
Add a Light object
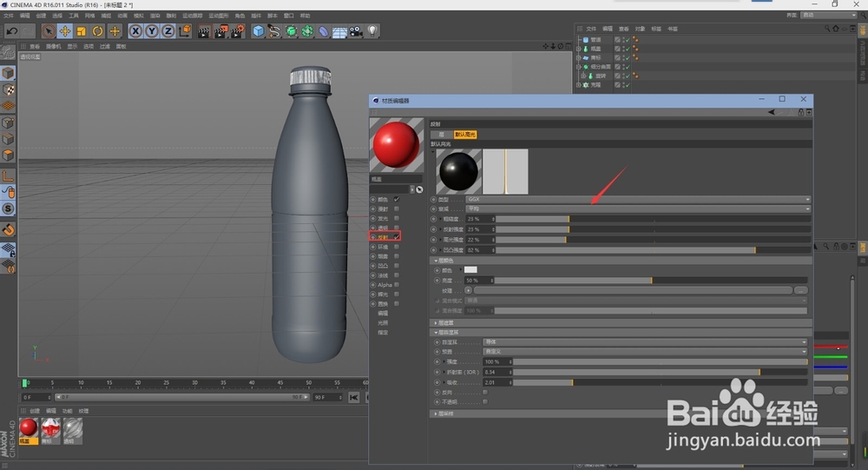click(372, 31)
